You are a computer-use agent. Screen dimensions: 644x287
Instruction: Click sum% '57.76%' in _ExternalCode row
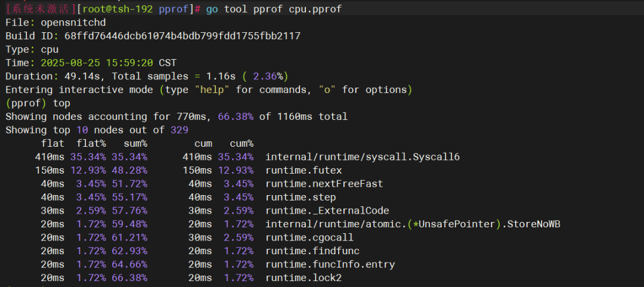pyautogui.click(x=129, y=211)
